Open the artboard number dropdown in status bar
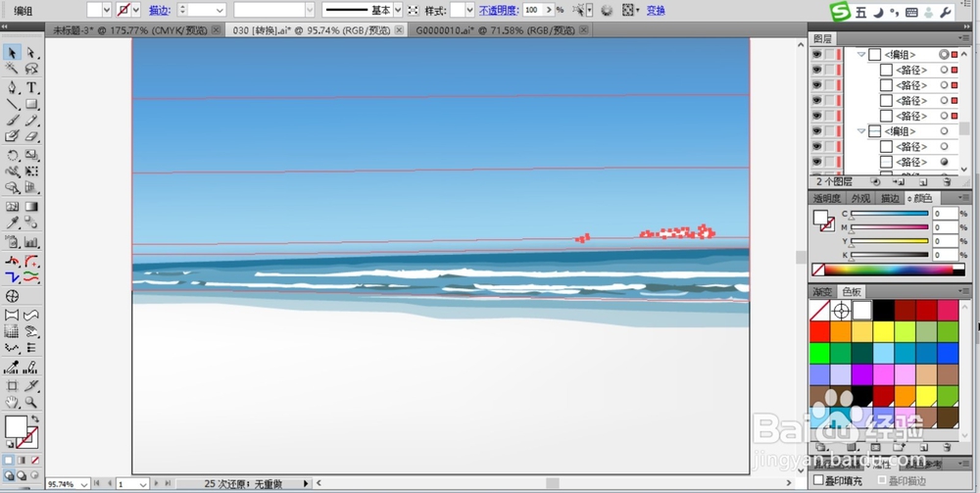The height and width of the screenshot is (493, 980). [143, 483]
